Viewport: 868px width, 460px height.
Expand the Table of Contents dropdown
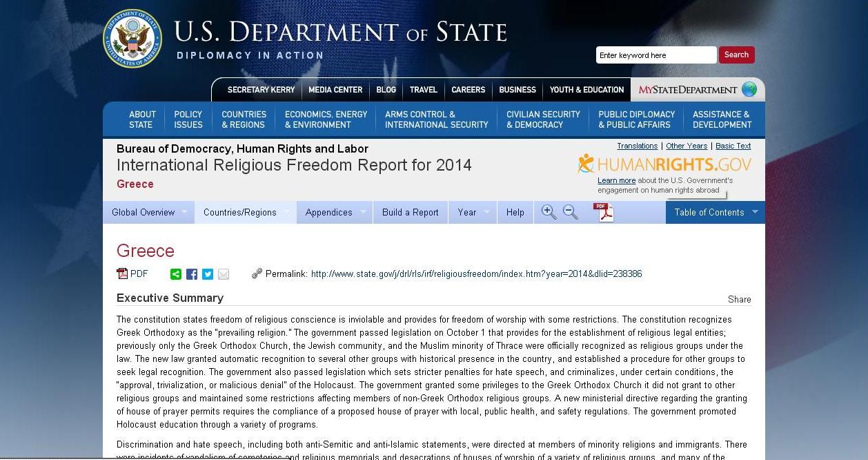pos(715,212)
